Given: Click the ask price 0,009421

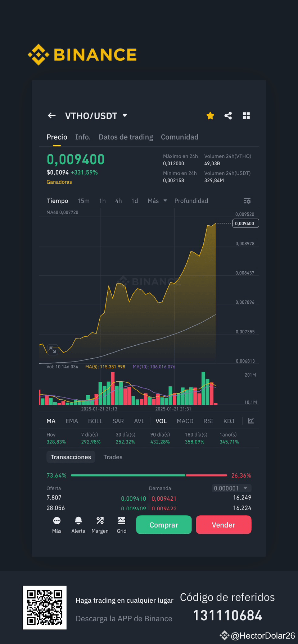Looking at the screenshot, I should point(164,498).
